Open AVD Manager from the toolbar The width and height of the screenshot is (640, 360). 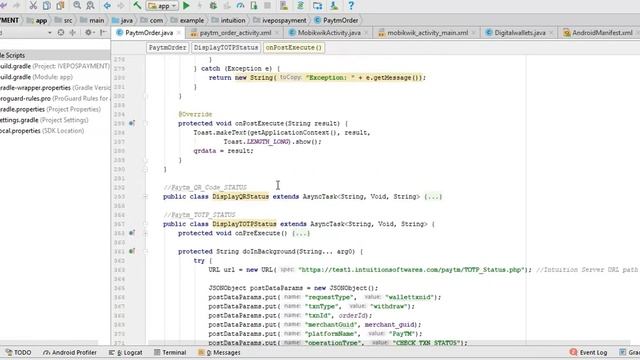pos(284,6)
